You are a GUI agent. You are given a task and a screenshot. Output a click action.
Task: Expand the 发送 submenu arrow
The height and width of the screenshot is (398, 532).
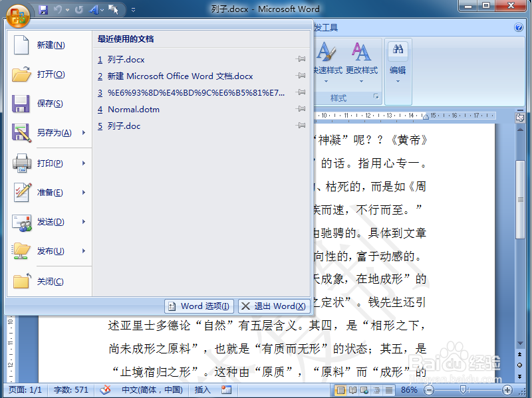(x=84, y=222)
